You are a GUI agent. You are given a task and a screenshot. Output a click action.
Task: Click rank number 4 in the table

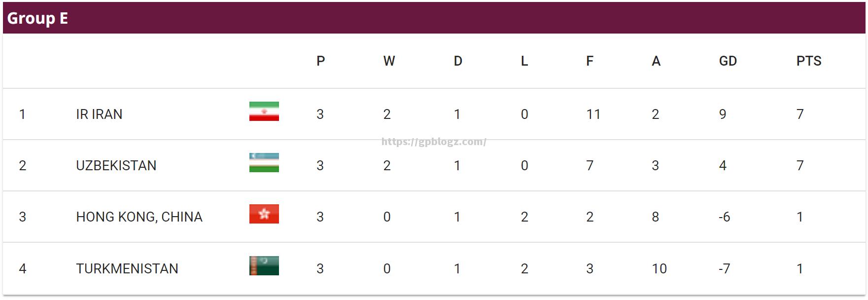(x=23, y=269)
